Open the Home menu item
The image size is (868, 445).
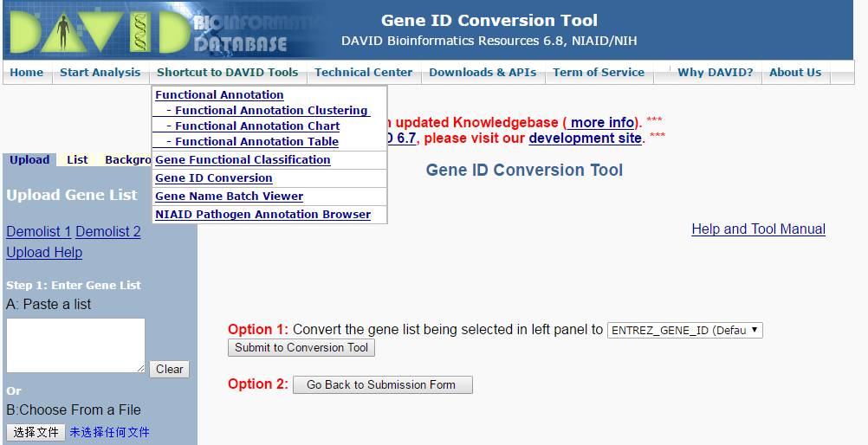pos(26,73)
